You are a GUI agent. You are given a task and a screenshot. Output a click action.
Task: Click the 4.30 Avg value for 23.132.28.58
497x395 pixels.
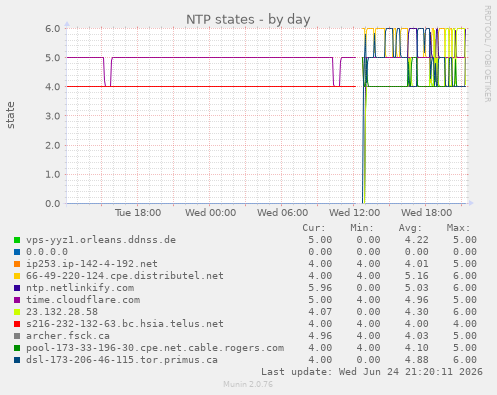pos(417,312)
